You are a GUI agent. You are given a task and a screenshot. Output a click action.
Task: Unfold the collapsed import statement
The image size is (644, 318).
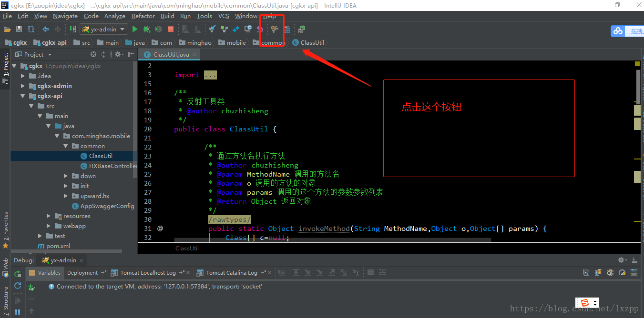[x=210, y=75]
